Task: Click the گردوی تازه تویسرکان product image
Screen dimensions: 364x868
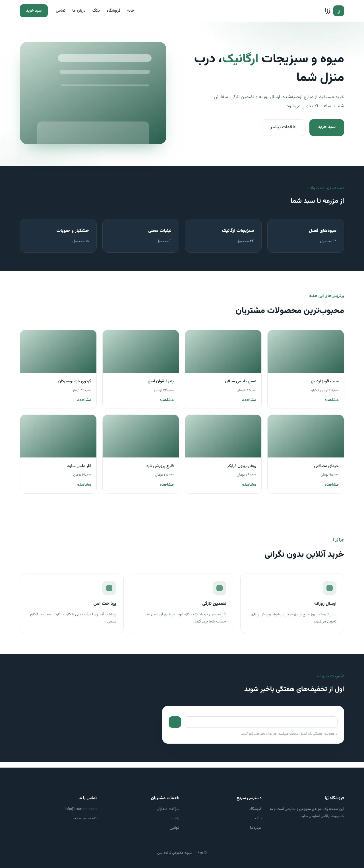Action: point(58,351)
